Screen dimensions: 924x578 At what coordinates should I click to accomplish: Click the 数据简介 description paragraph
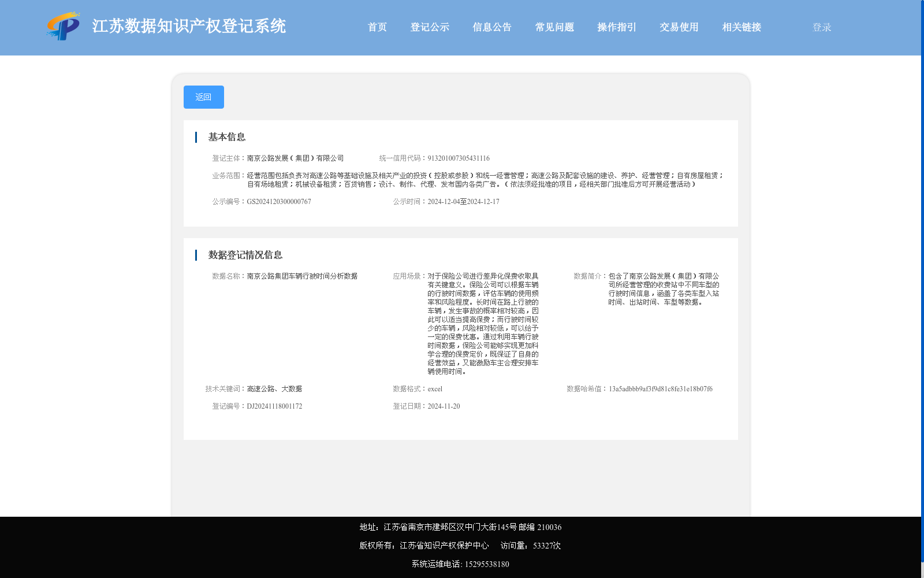(x=664, y=289)
